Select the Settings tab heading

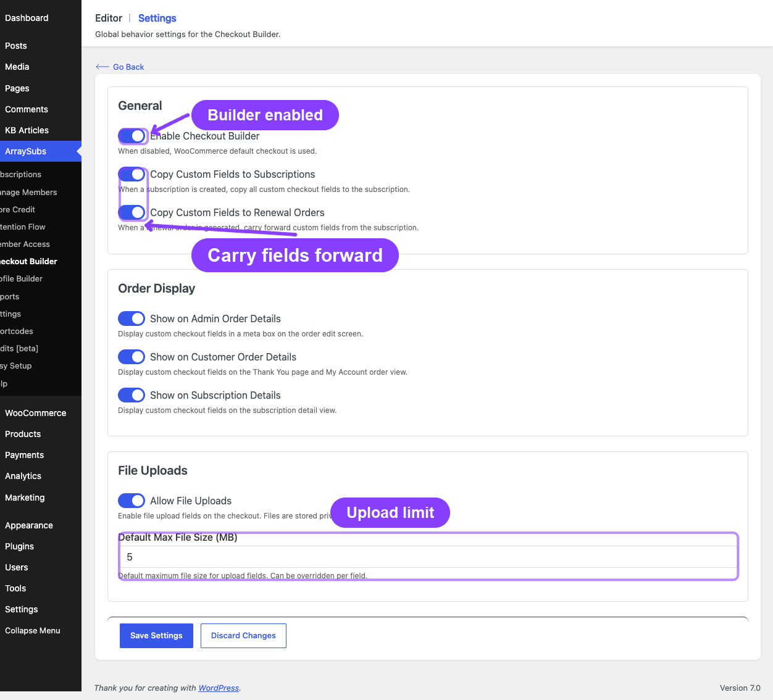click(x=157, y=18)
